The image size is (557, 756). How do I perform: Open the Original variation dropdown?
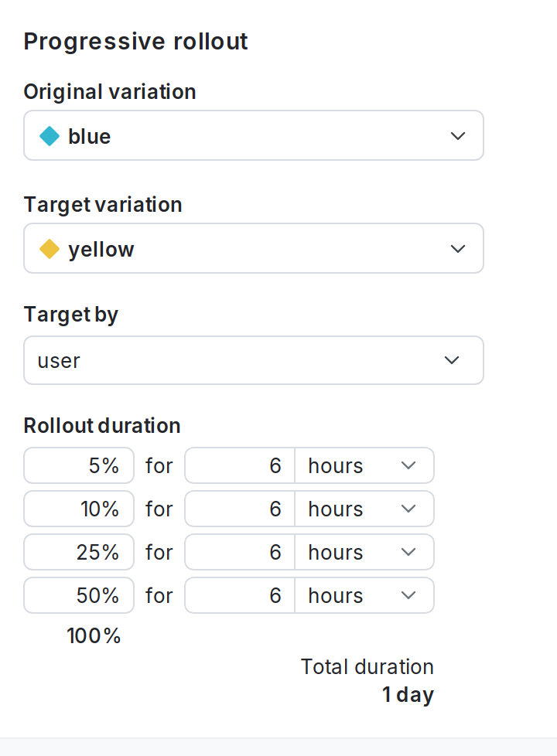[x=254, y=135]
